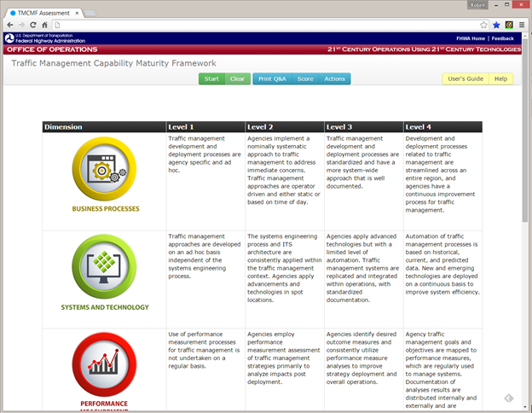This screenshot has width=532, height=413.
Task: Click the scrollbar down arrow
Action: tap(525, 407)
